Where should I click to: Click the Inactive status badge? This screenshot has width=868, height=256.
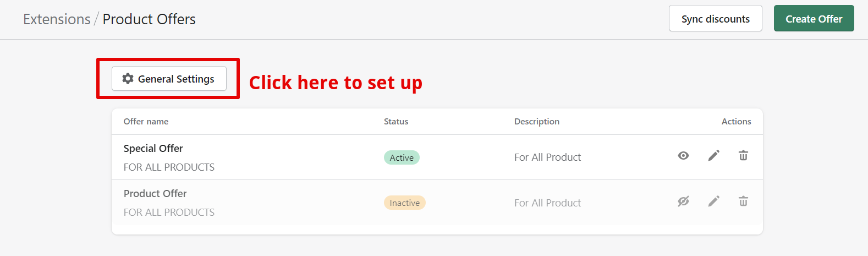pos(404,203)
